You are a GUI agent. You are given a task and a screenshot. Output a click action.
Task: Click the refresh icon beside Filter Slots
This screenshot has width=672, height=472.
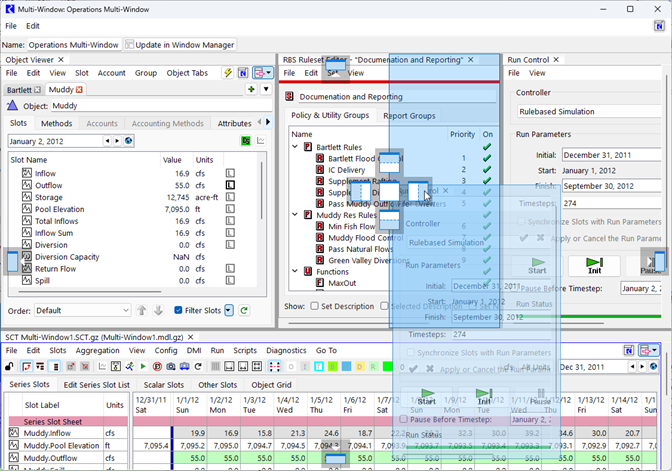tap(245, 310)
